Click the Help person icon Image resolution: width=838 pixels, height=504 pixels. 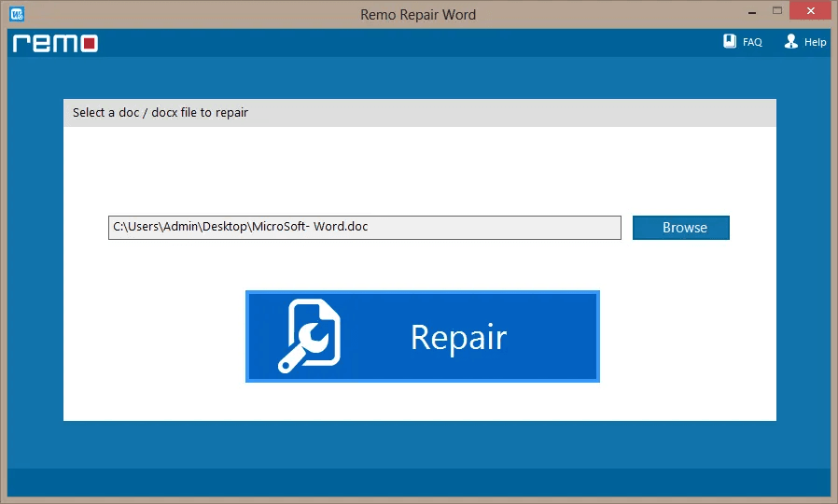pyautogui.click(x=791, y=41)
